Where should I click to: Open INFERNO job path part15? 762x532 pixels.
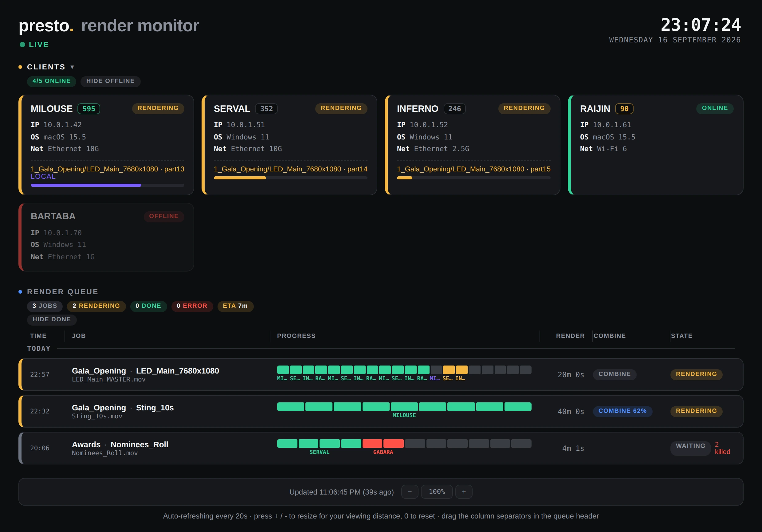point(473,169)
